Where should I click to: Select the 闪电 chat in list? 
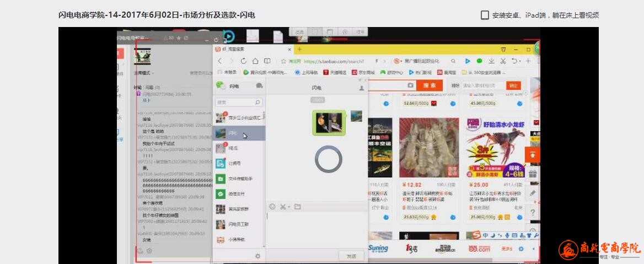[x=239, y=133]
